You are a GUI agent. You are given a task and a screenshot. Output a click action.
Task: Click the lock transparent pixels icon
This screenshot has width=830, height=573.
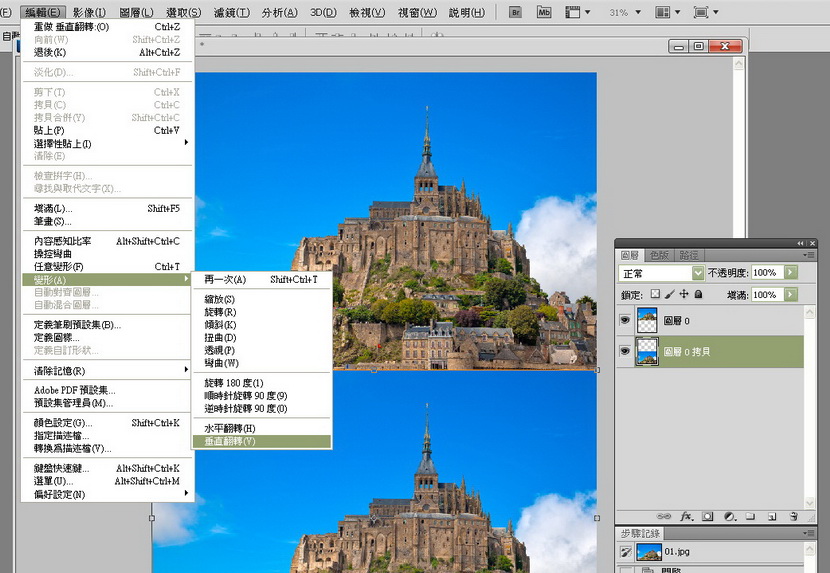[655, 294]
